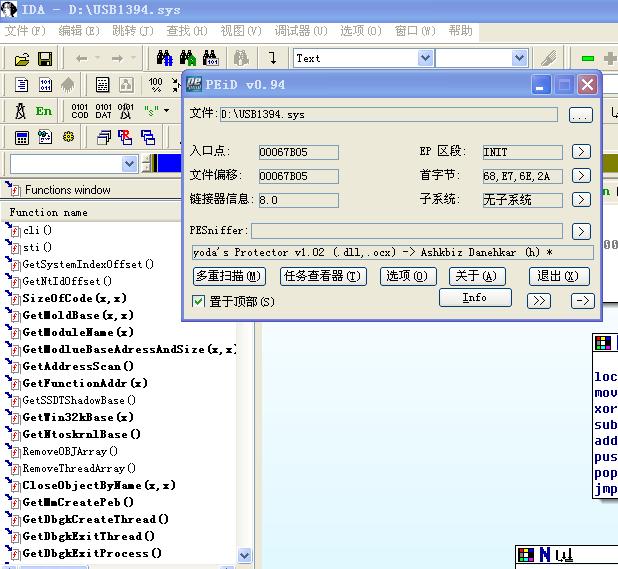Click the yellow gear-flower icon
618x569 pixels.
(69, 137)
